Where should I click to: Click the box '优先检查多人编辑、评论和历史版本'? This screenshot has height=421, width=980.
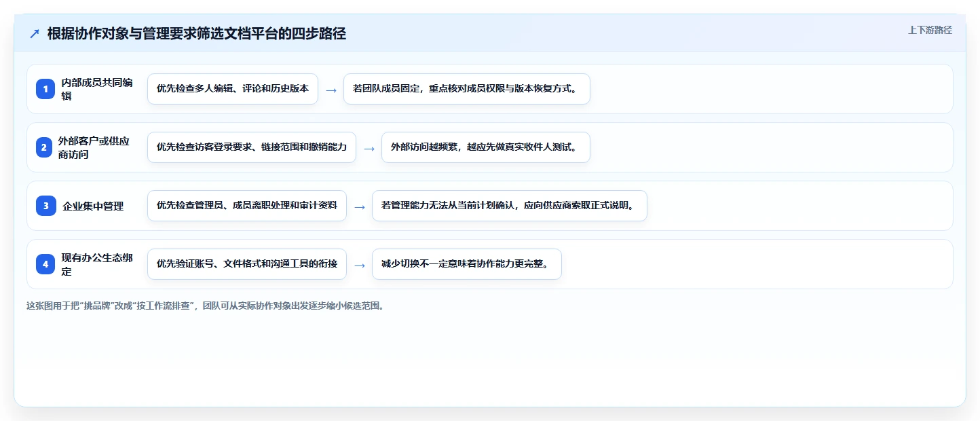tap(233, 89)
